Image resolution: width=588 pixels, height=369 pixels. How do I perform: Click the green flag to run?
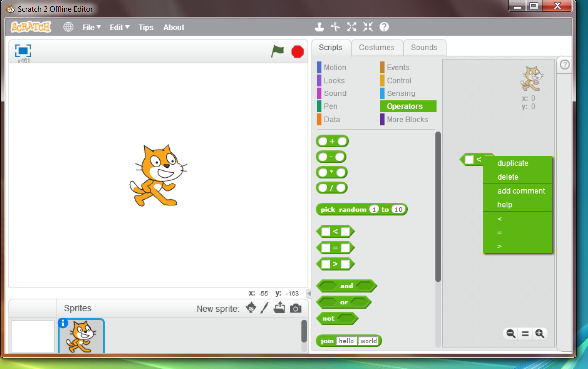point(277,51)
